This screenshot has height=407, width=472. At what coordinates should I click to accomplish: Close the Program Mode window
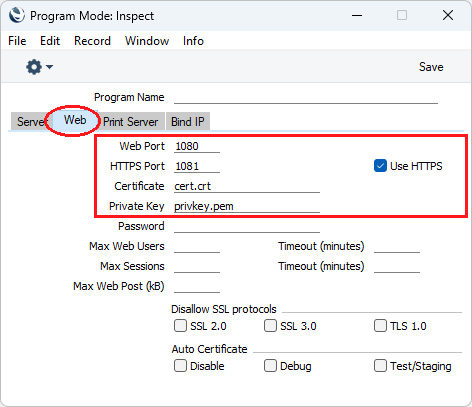448,15
